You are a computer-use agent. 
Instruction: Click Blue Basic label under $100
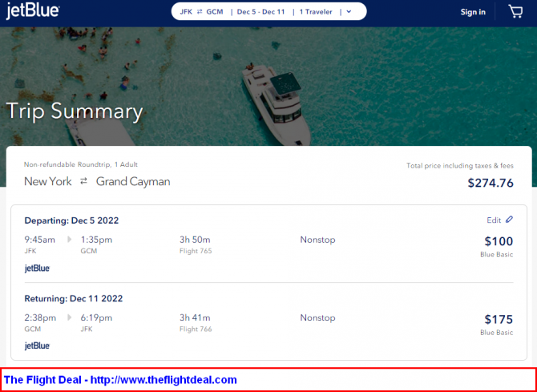coord(497,254)
